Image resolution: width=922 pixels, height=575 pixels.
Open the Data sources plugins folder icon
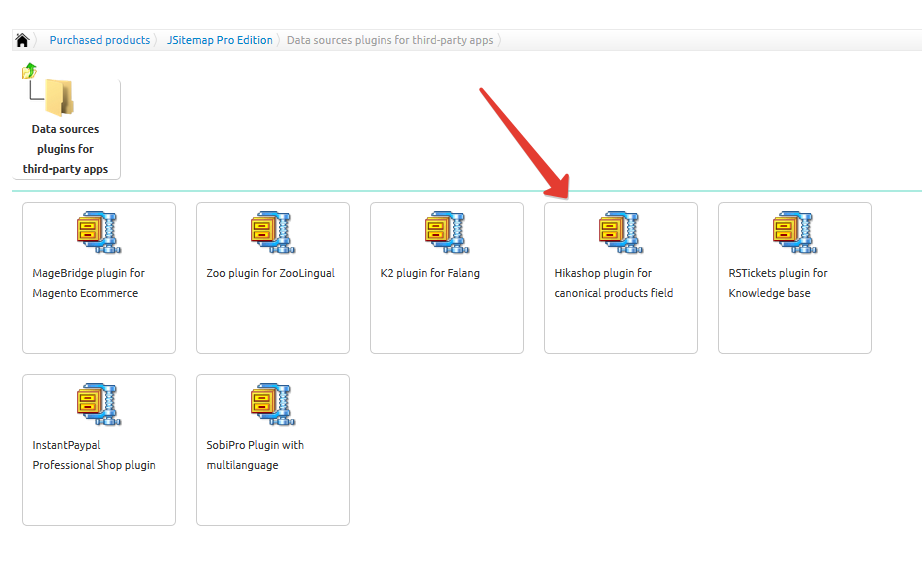tap(59, 97)
